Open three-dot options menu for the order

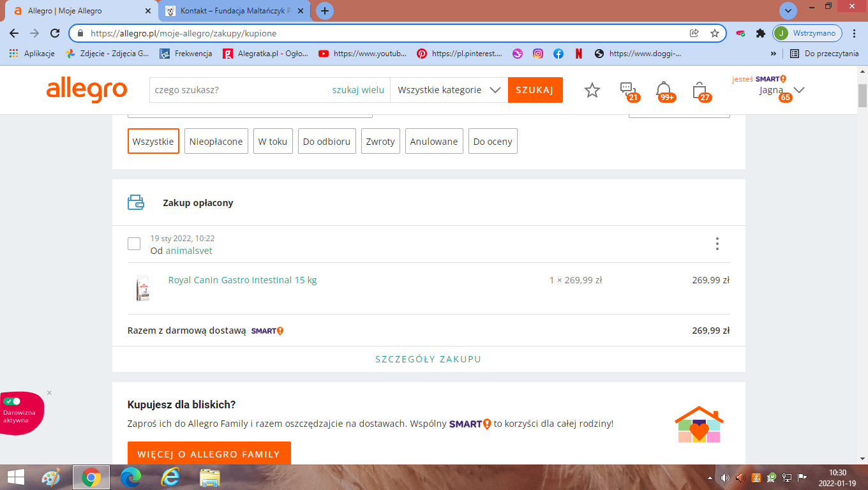coord(717,244)
